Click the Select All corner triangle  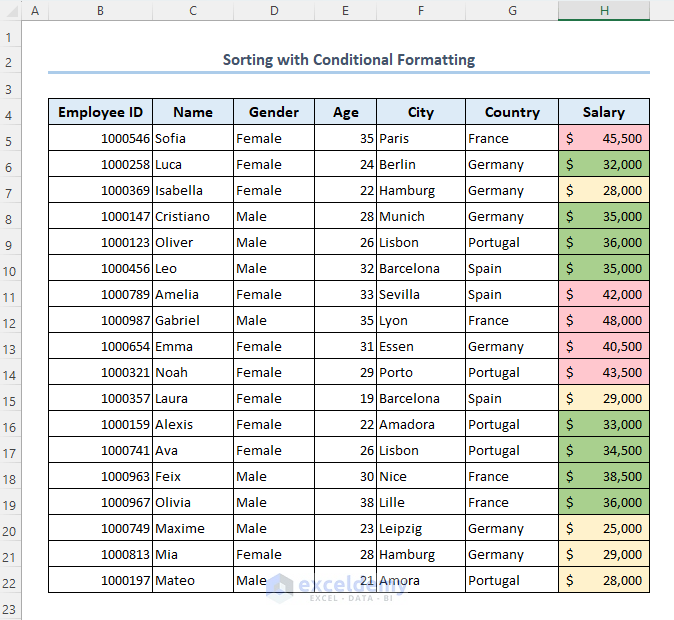click(10, 10)
